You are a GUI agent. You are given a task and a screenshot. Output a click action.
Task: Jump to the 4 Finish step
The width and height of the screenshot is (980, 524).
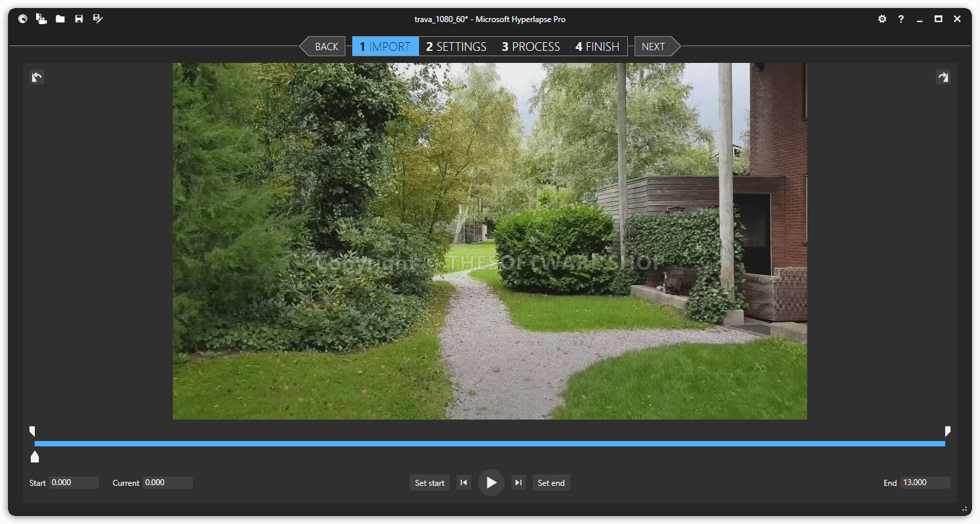(597, 46)
